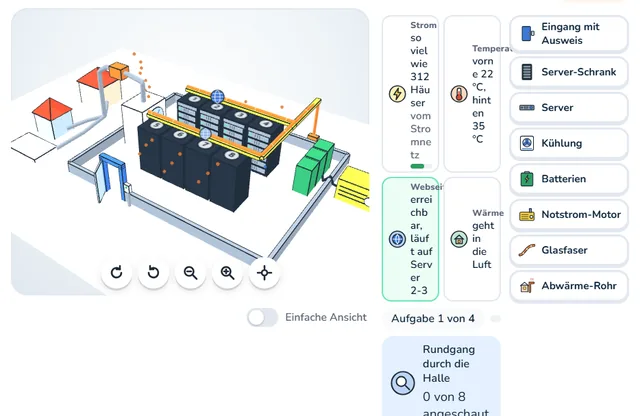Recenter the 3D view with crosshair button
Image resolution: width=640 pixels, height=416 pixels.
[x=264, y=273]
